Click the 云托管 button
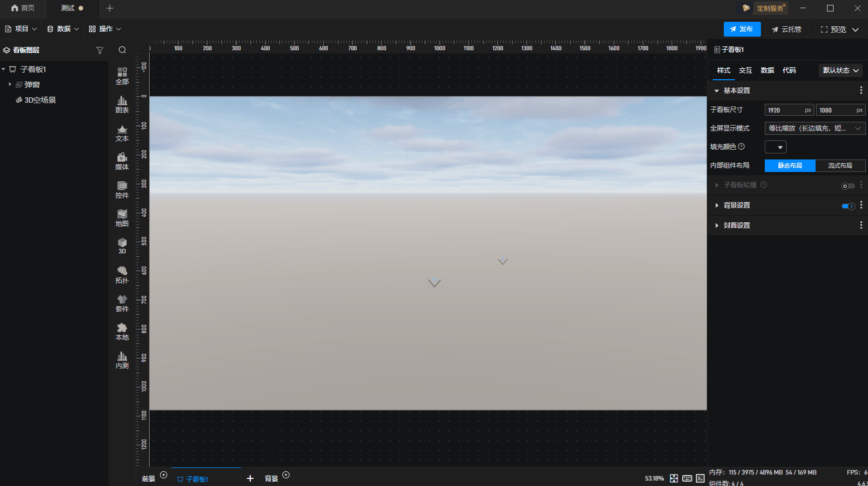This screenshot has height=486, width=868. pyautogui.click(x=786, y=29)
